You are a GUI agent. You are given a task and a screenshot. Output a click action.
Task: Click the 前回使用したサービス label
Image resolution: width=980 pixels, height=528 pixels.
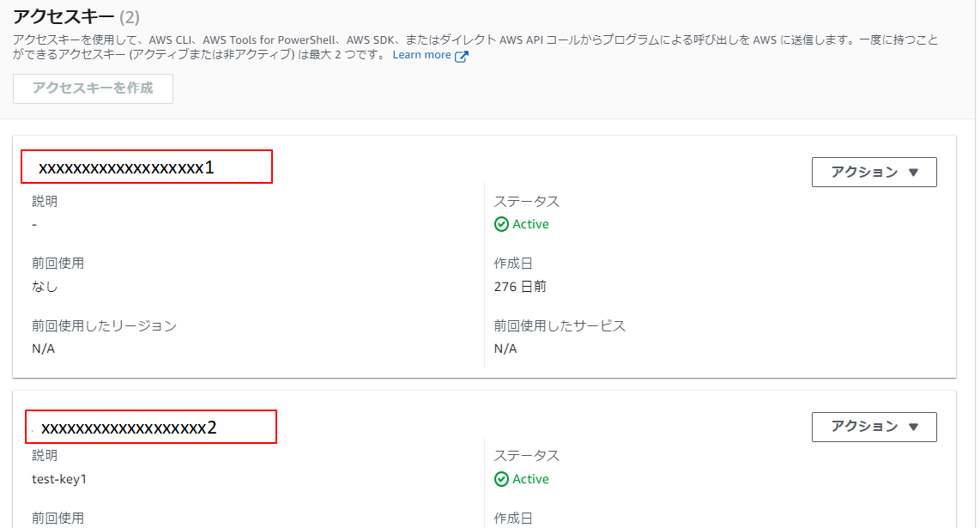click(560, 326)
